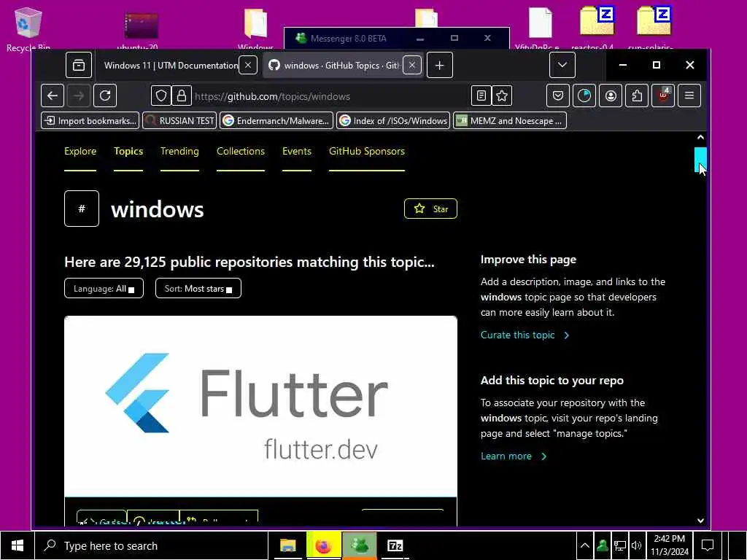
Task: Open Windows Start menu
Action: [18, 545]
